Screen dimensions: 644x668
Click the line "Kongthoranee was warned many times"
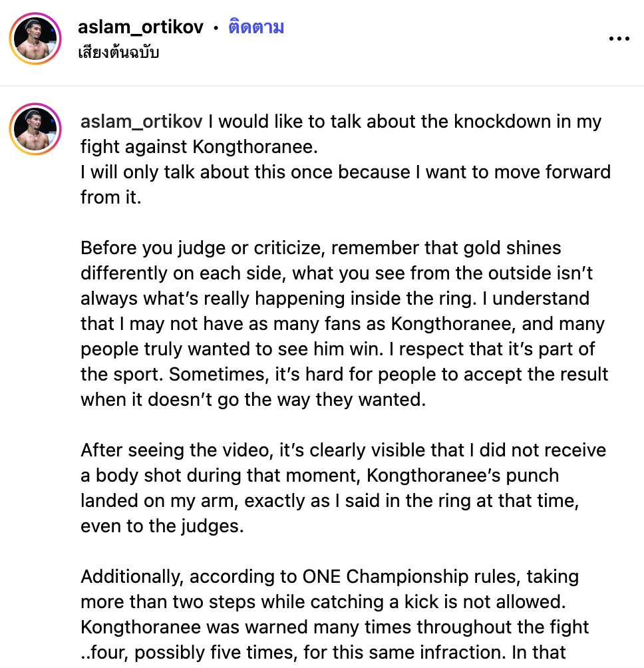[x=335, y=627]
